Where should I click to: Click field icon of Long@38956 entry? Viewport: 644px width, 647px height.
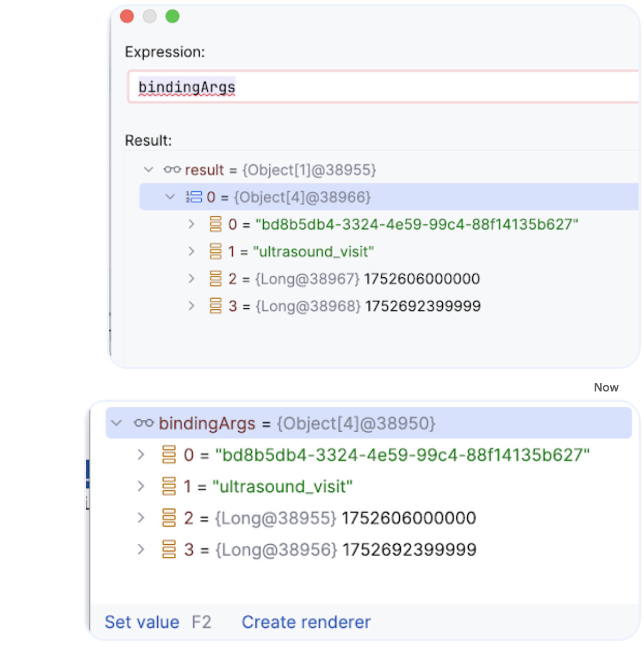(169, 549)
